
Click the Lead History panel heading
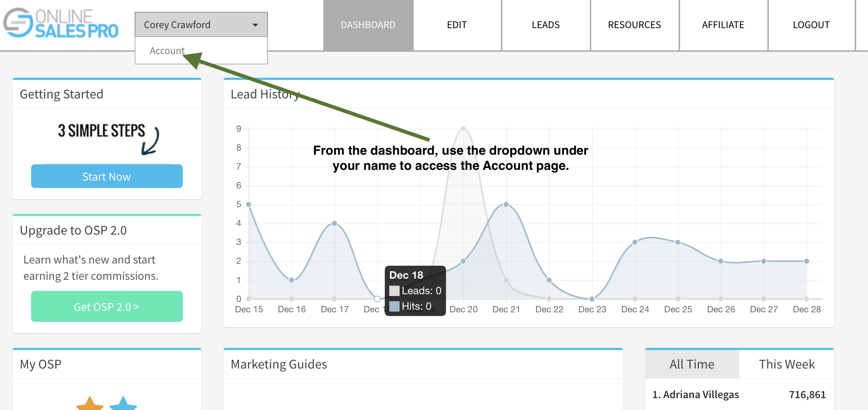265,94
